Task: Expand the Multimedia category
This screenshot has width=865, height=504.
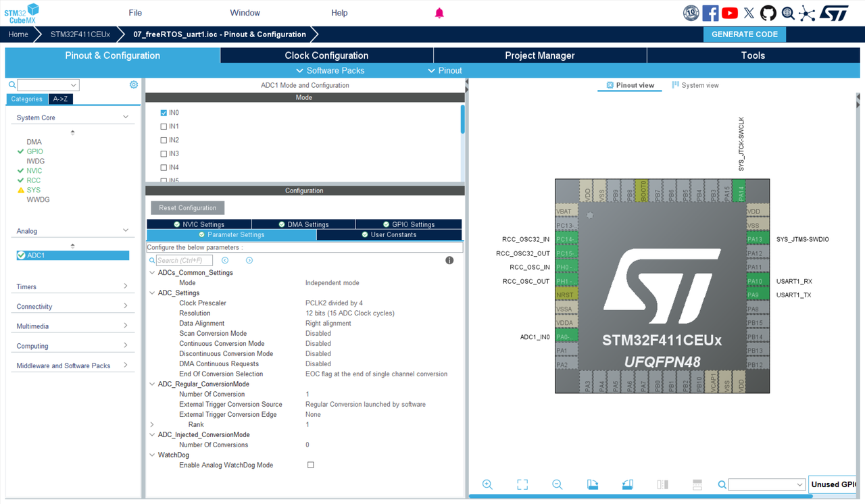Action: pos(126,326)
